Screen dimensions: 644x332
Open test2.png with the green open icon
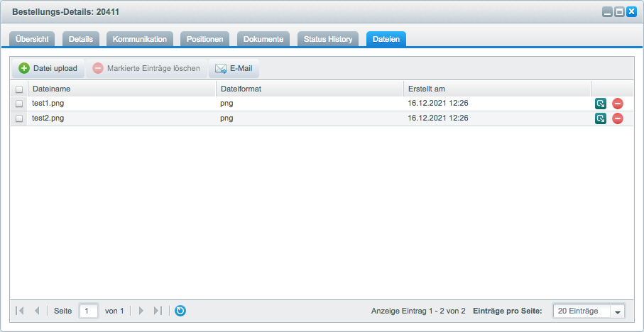coord(601,118)
